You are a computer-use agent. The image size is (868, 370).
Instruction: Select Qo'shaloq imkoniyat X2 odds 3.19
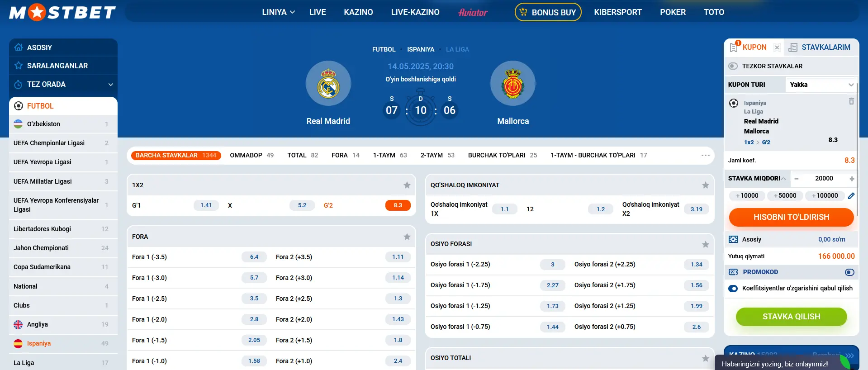(697, 209)
